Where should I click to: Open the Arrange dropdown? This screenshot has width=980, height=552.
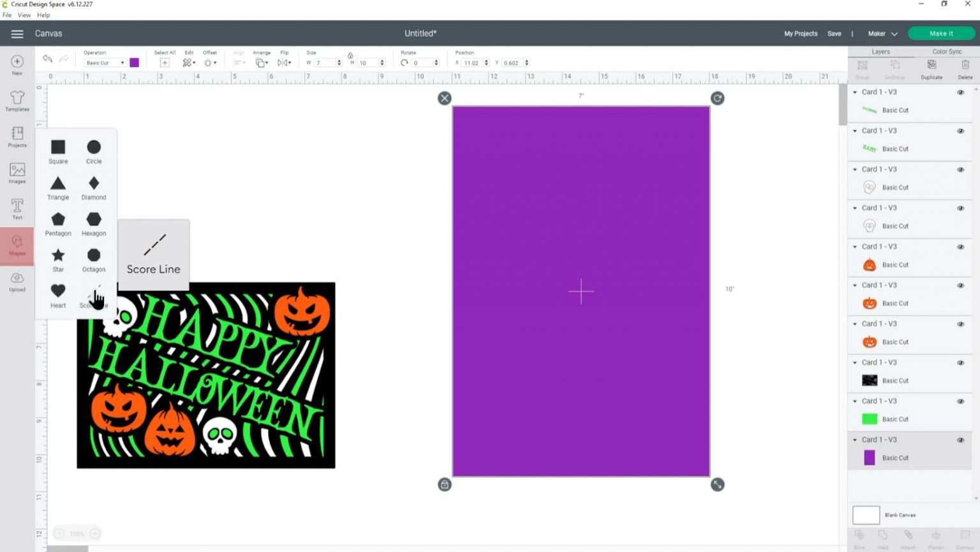pos(262,63)
